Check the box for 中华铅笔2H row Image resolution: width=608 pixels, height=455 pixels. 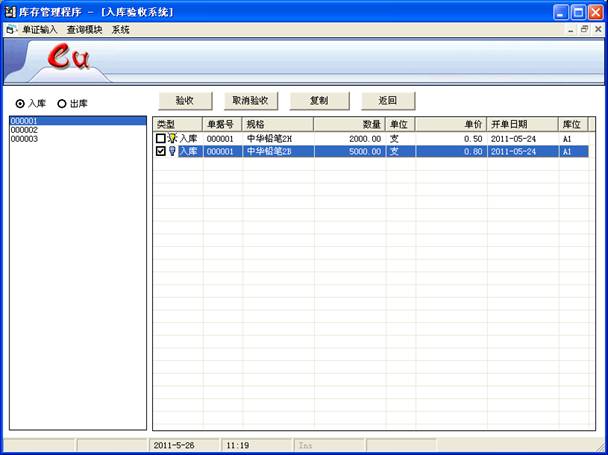pyautogui.click(x=160, y=138)
